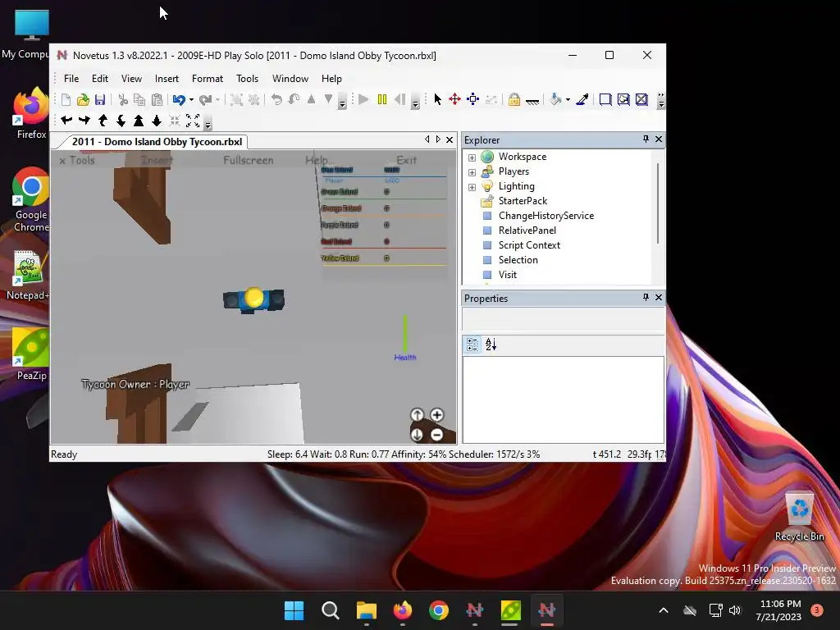Tilt the camera up with the toolbar arrow
The image size is (840, 630).
[103, 121]
